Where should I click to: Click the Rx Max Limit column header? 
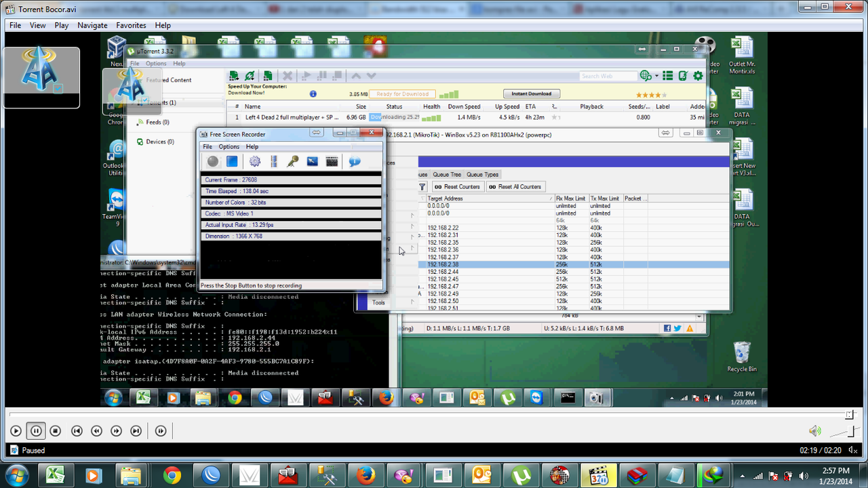[571, 199]
